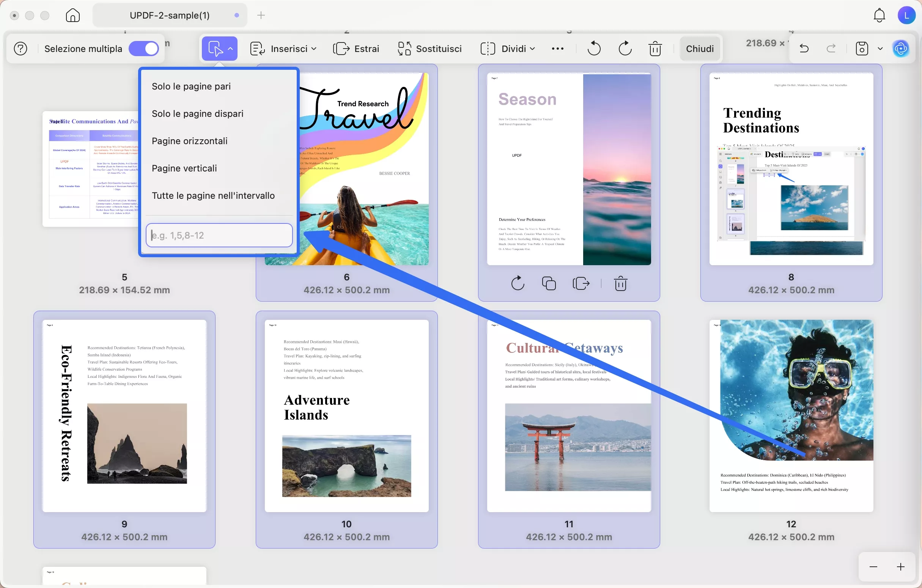Choose Solo le pagine pari
The width and height of the screenshot is (922, 588).
(191, 86)
